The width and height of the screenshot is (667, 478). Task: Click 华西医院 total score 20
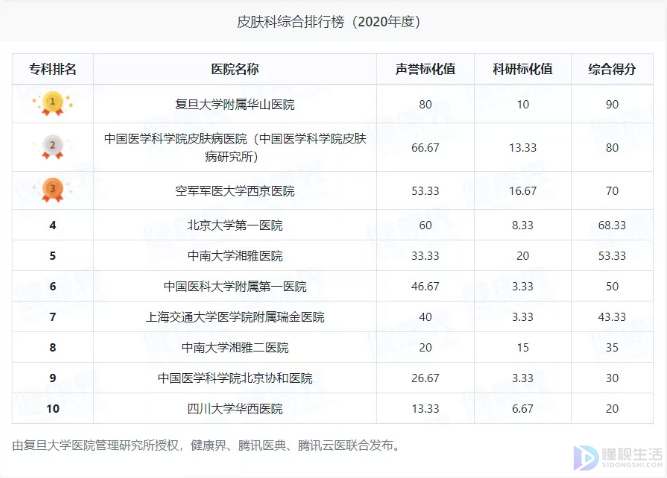[x=612, y=409]
